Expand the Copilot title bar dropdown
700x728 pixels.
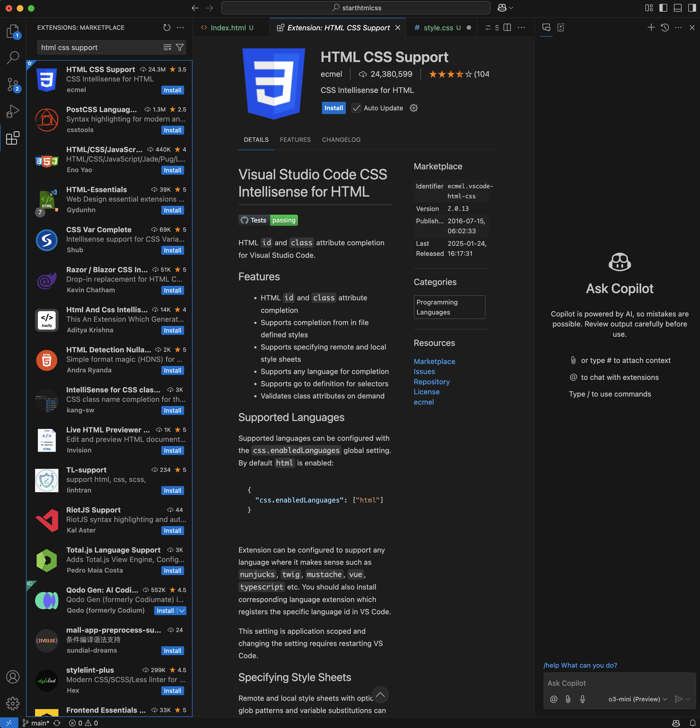[x=511, y=8]
